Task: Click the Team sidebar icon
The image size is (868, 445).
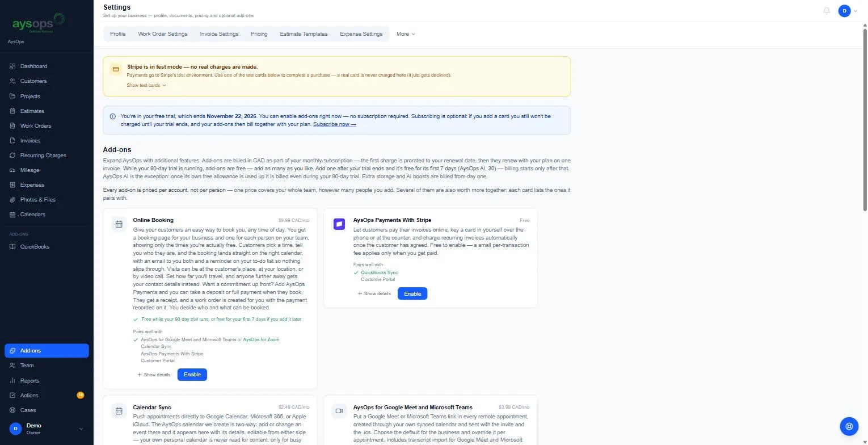Action: click(x=12, y=366)
